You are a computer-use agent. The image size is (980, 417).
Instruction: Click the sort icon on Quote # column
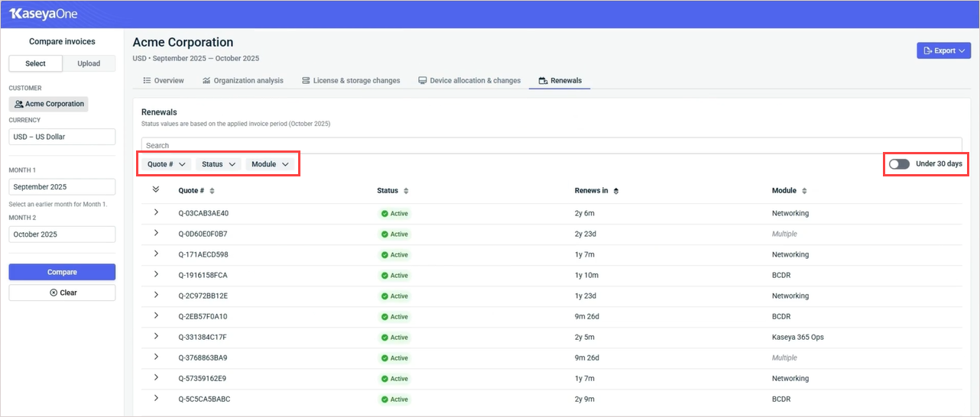click(x=213, y=191)
